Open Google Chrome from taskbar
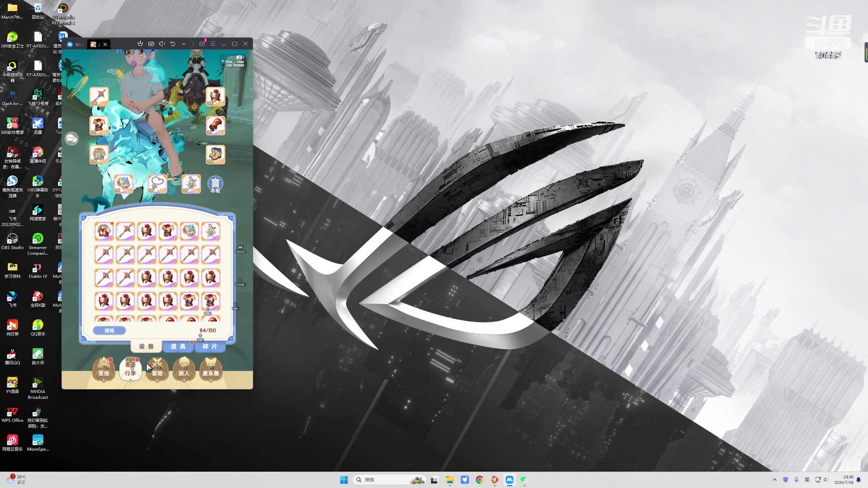This screenshot has width=868, height=488. [480, 479]
